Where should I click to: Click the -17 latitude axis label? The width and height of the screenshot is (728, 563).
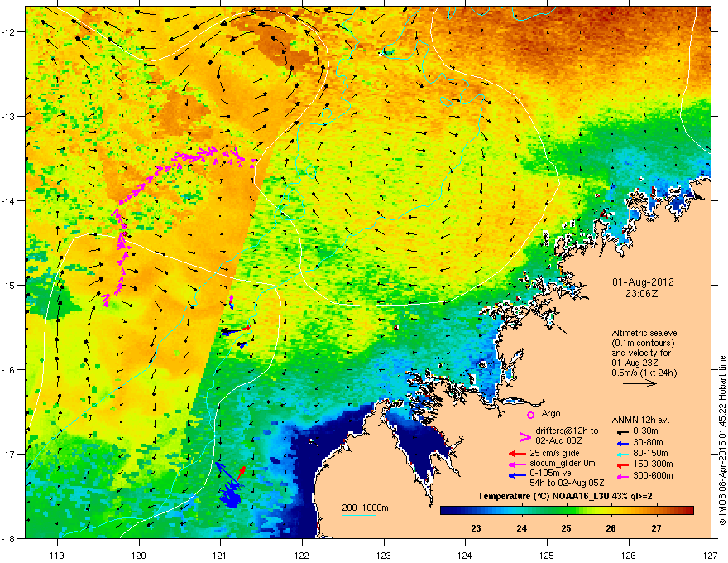[x=9, y=454]
